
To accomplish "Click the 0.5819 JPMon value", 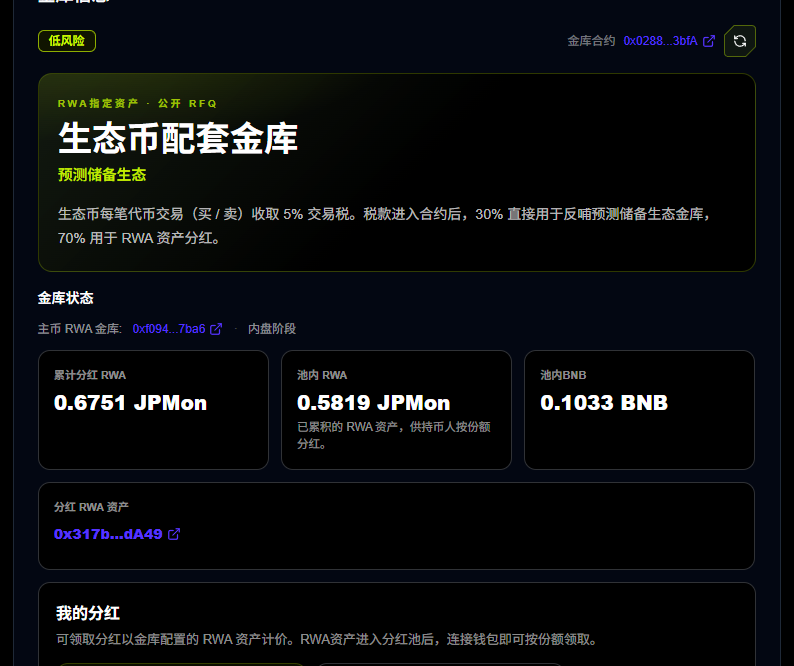I will (373, 403).
